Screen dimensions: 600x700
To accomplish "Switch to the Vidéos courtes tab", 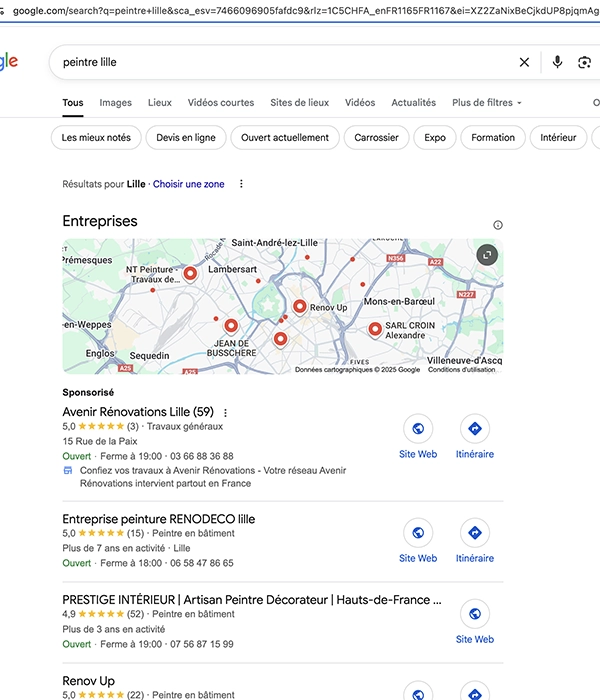I will click(x=221, y=103).
